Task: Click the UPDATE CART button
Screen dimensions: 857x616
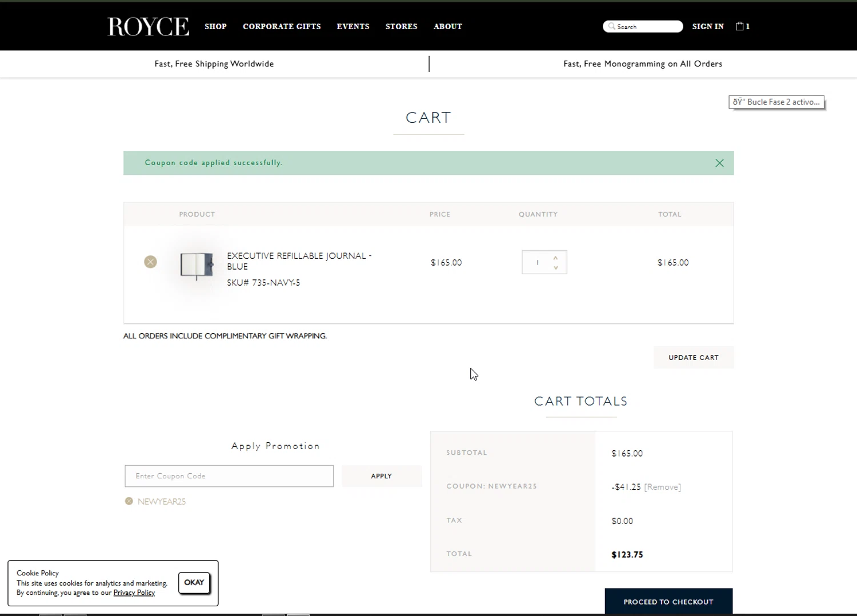Action: 694,357
